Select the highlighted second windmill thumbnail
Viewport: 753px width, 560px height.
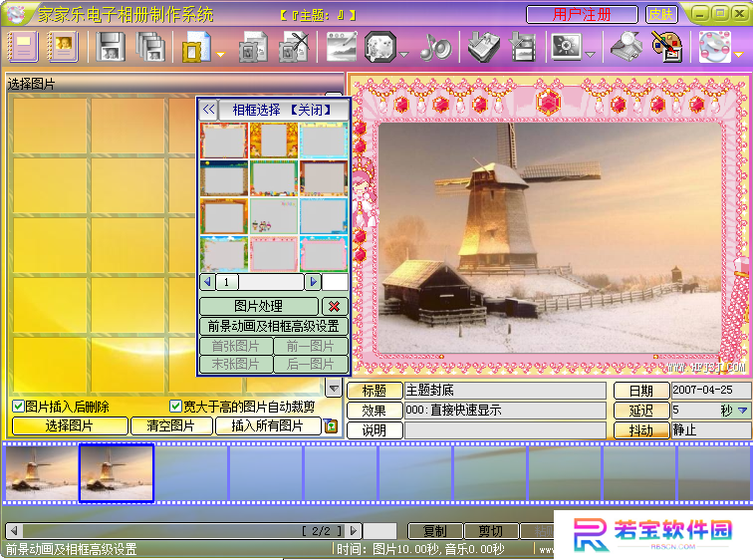click(x=117, y=473)
